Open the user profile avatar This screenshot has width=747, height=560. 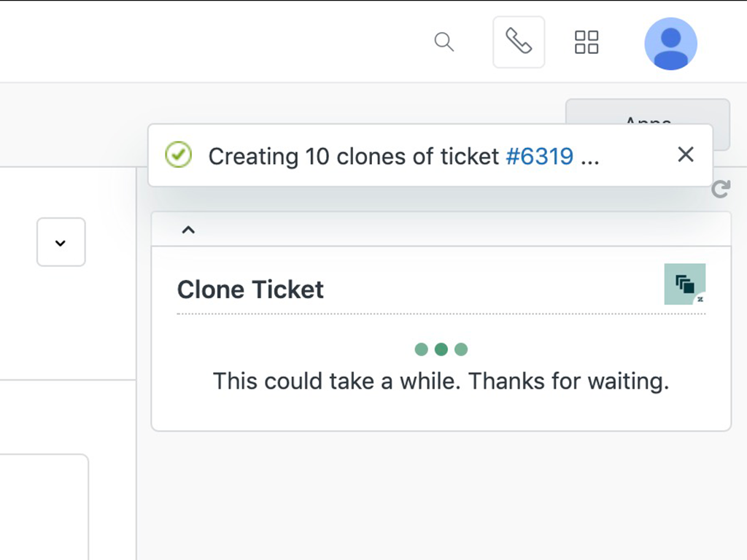pyautogui.click(x=670, y=44)
